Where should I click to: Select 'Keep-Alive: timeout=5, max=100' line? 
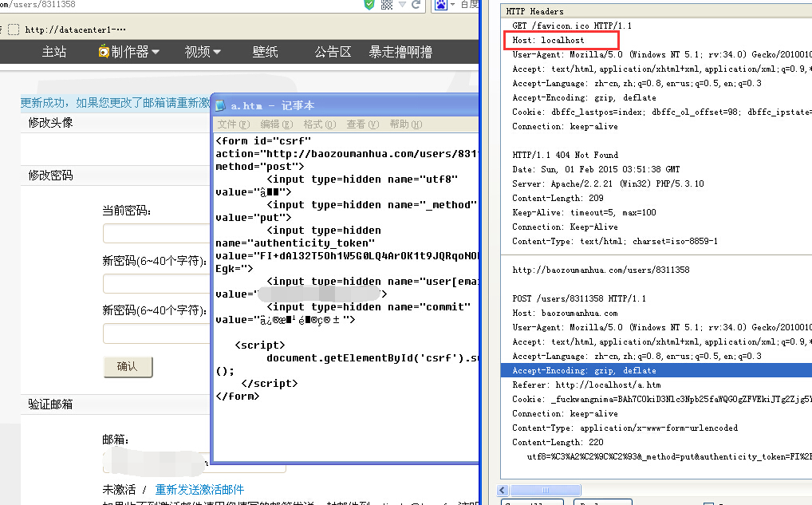click(584, 213)
